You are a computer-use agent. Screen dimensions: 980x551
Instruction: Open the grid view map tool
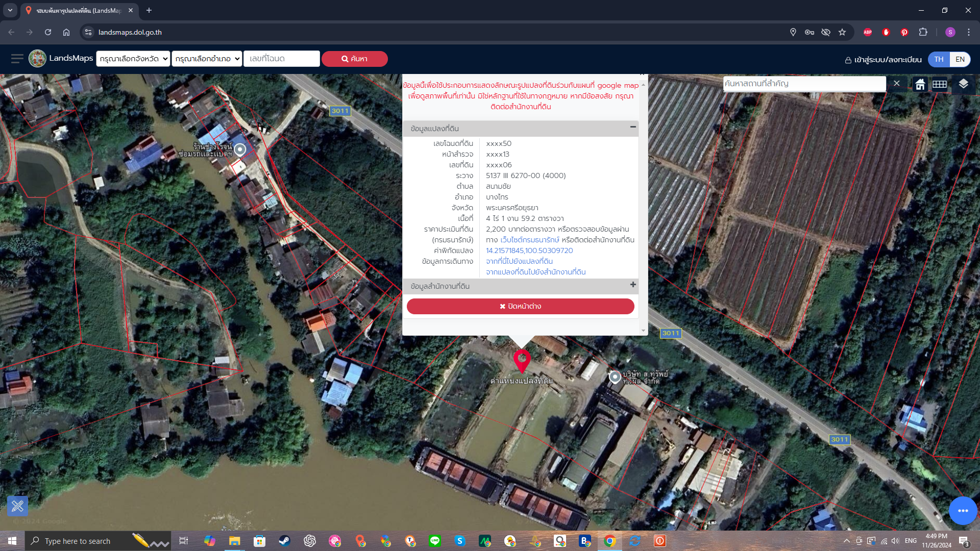pyautogui.click(x=940, y=84)
